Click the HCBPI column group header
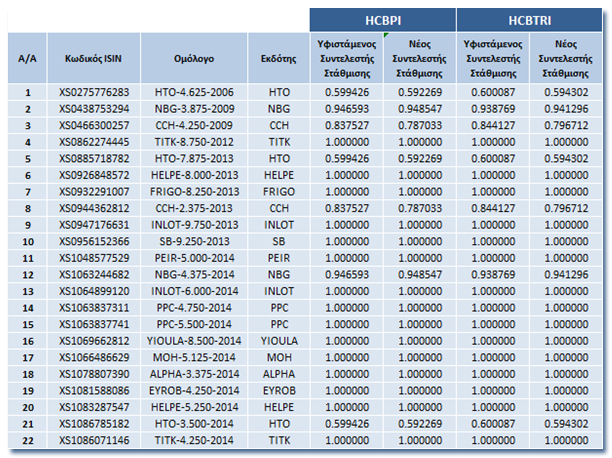This screenshot has height=458, width=612. pyautogui.click(x=382, y=20)
